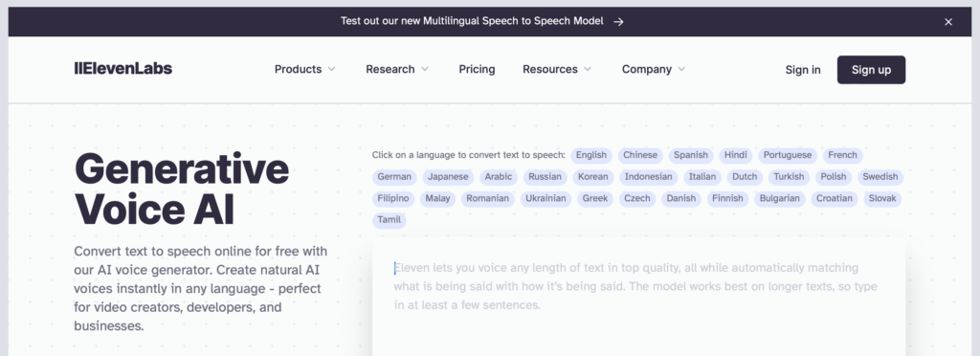Pick the Polish language chip
Image resolution: width=980 pixels, height=356 pixels.
coord(834,177)
